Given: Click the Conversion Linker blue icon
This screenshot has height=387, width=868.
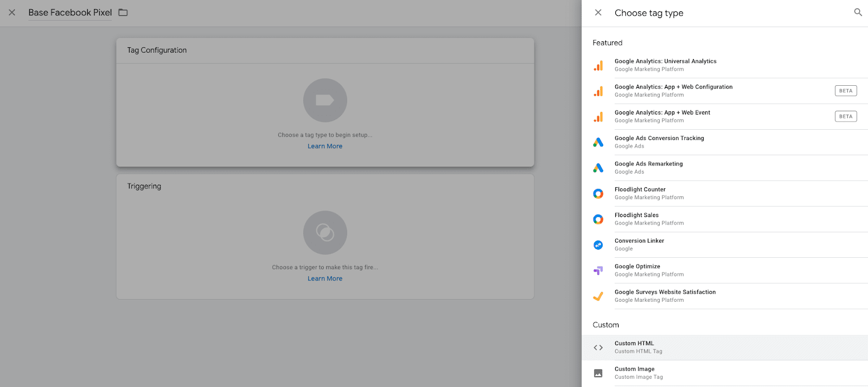Looking at the screenshot, I should point(598,245).
